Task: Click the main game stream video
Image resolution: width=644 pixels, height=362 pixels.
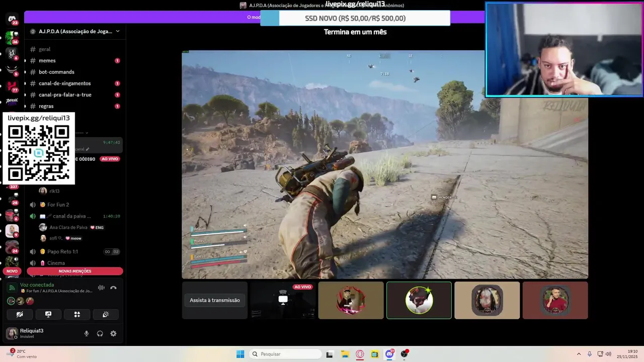Action: point(385,164)
